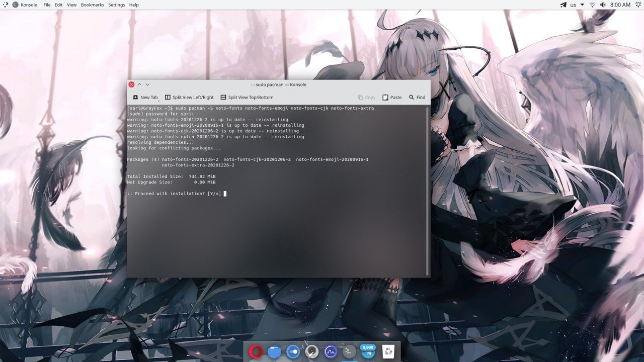Paste clipboard via the Paste button
Image resolution: width=644 pixels, height=362 pixels.
392,97
